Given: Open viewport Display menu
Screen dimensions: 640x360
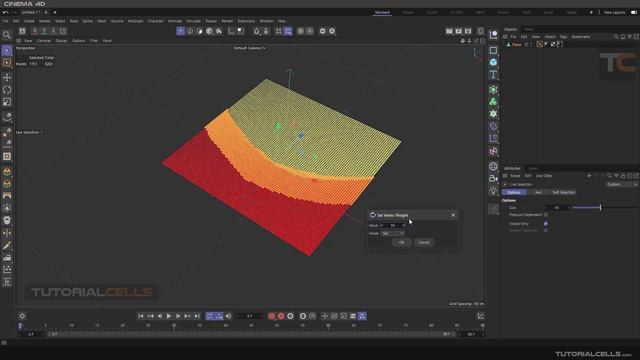Looking at the screenshot, I should (61, 41).
